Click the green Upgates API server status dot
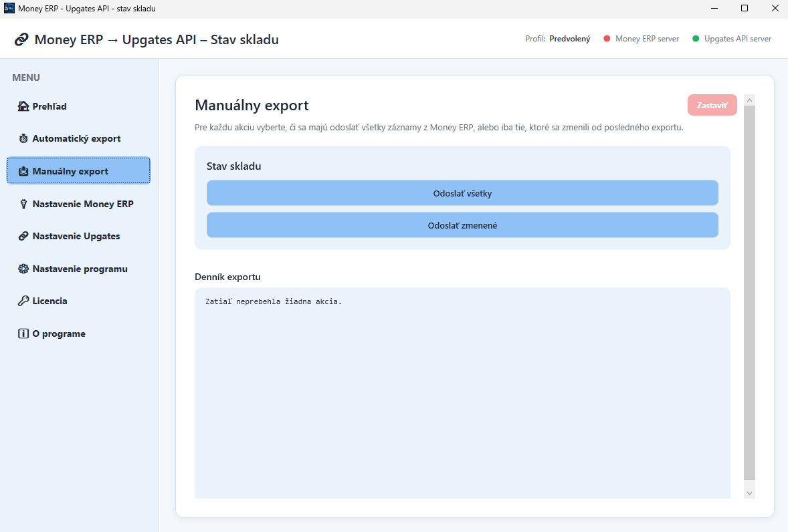Image resolution: width=788 pixels, height=532 pixels. [696, 39]
